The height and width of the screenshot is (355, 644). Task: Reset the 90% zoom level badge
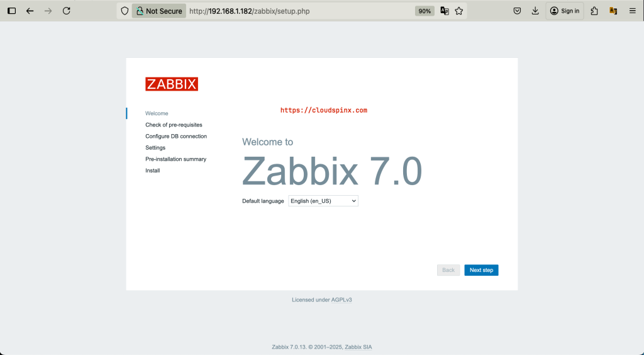coord(425,11)
